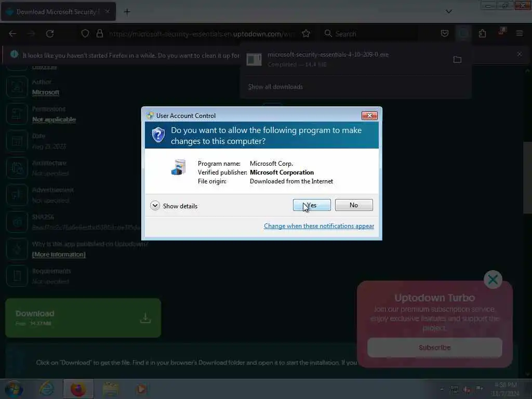Open the Not applicable permissions link

pyautogui.click(x=54, y=119)
